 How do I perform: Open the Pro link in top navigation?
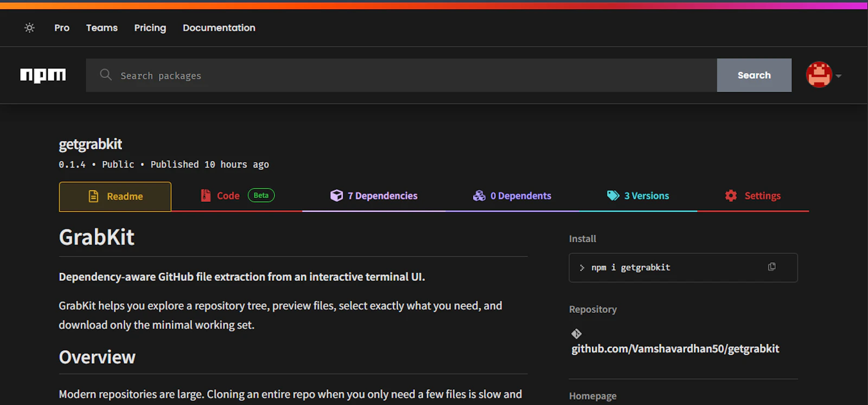coord(62,28)
